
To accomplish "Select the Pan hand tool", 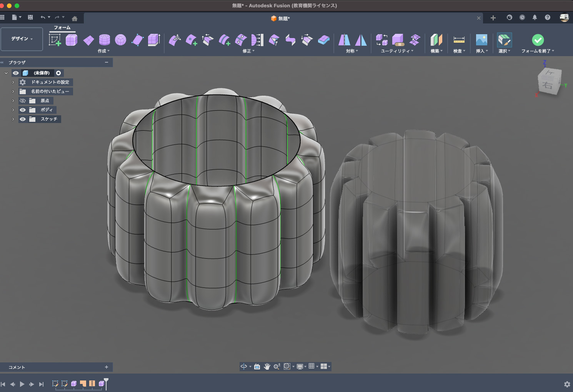I will (267, 367).
